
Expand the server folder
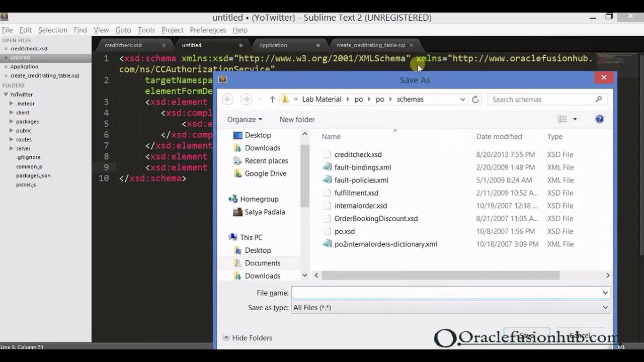click(x=12, y=149)
